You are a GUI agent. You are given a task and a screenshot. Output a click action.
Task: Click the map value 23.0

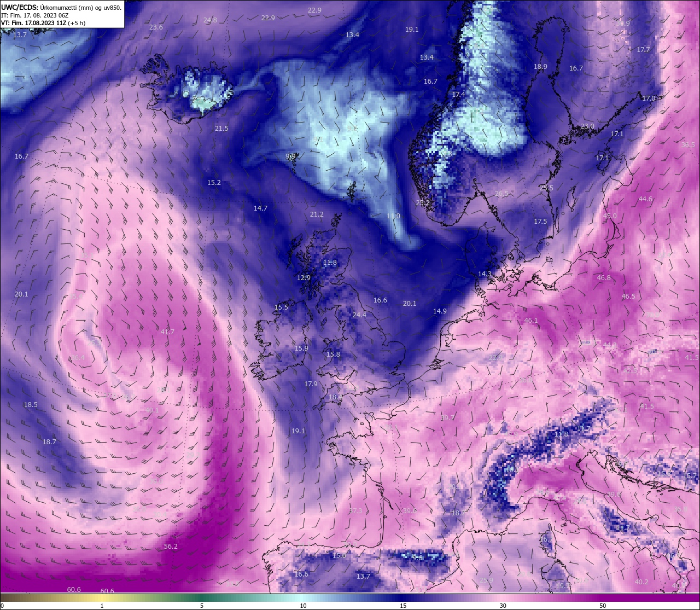click(587, 126)
